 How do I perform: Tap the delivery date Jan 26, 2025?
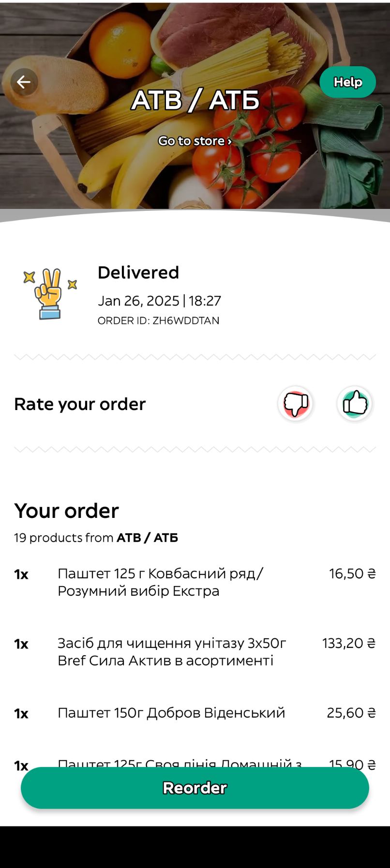(x=139, y=301)
